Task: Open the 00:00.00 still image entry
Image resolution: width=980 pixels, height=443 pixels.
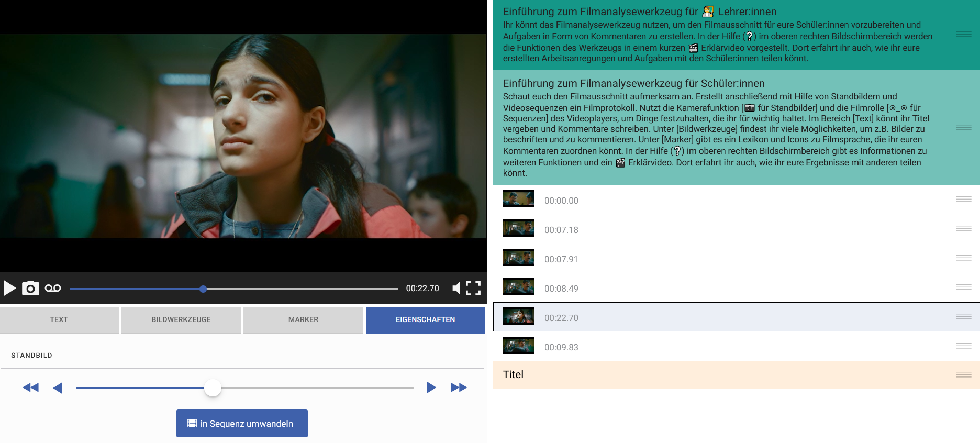Action: (x=561, y=201)
